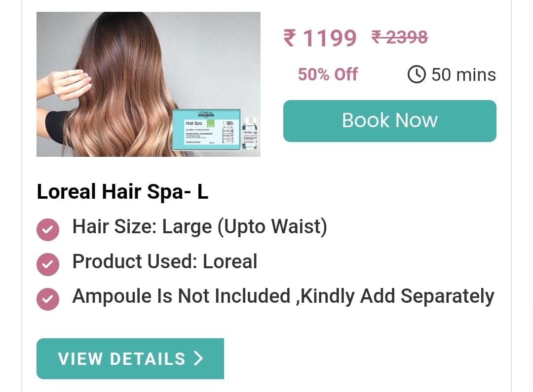Click the chevron arrow in View Details
The image size is (533, 392).
(x=198, y=358)
